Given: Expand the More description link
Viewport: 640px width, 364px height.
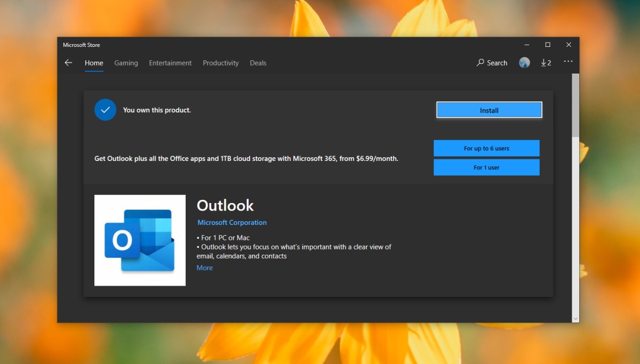Looking at the screenshot, I should click(x=205, y=268).
